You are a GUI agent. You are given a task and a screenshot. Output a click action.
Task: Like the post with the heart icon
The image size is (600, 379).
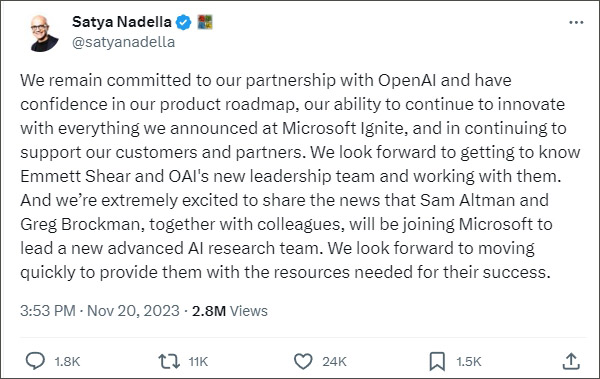click(303, 361)
